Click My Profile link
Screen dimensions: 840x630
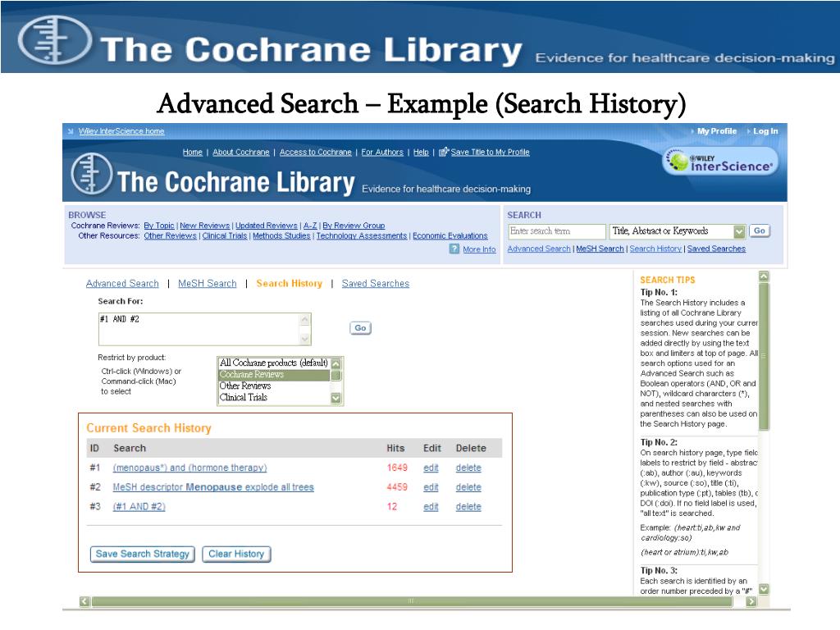717,131
